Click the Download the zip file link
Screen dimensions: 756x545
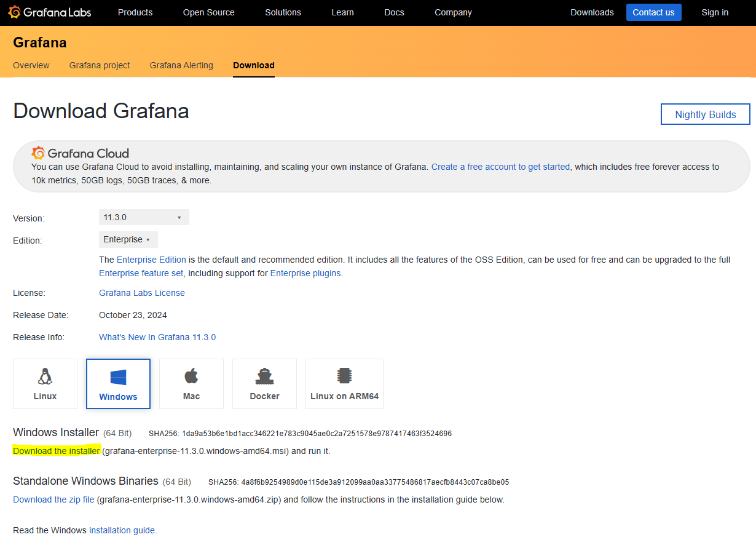pos(53,499)
